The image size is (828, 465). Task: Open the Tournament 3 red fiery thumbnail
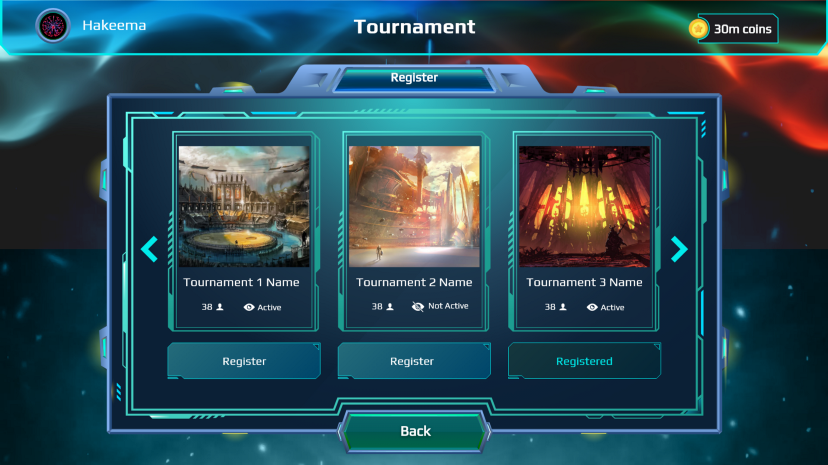point(585,206)
